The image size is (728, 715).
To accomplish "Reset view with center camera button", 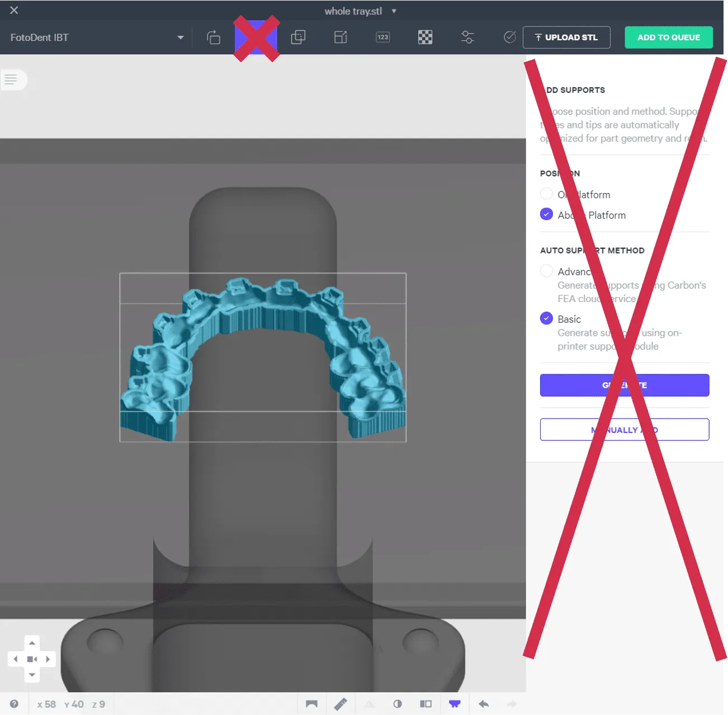I will click(32, 659).
